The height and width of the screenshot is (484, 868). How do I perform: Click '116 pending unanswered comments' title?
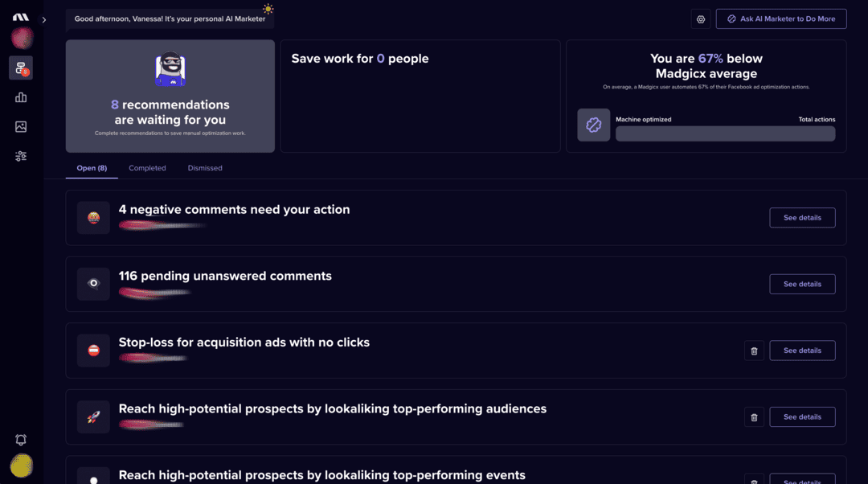(225, 276)
